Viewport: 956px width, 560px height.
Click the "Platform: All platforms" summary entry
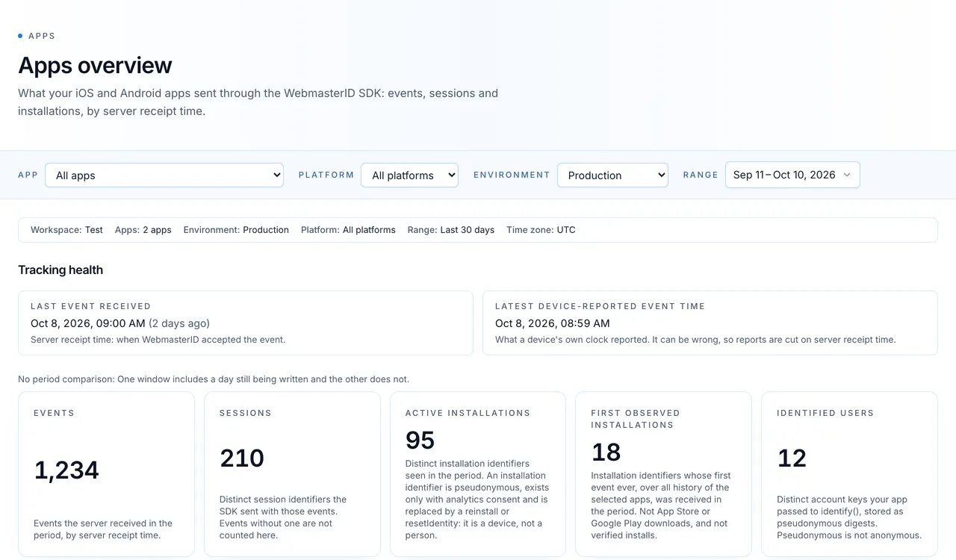click(348, 230)
